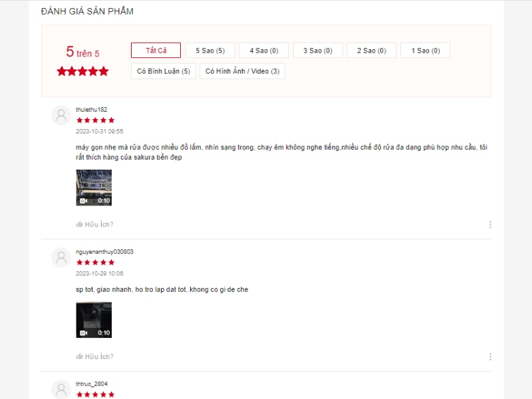Click the overall five-star rating icons
Screen dimensions: 532x399
(x=82, y=71)
